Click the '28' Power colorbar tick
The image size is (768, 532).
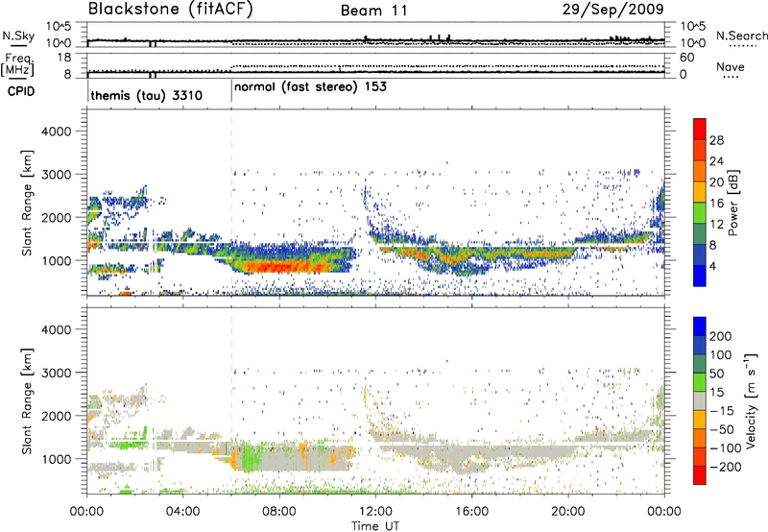tap(716, 140)
